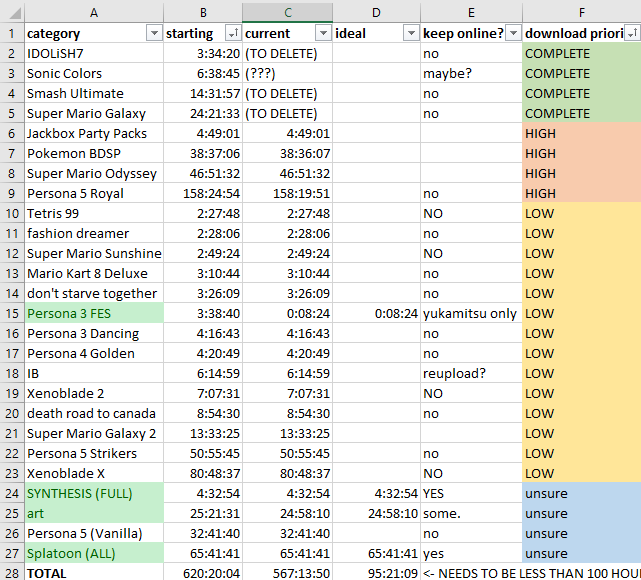Open the starting column sort filter dropdown
This screenshot has height=580, width=641.
click(233, 33)
